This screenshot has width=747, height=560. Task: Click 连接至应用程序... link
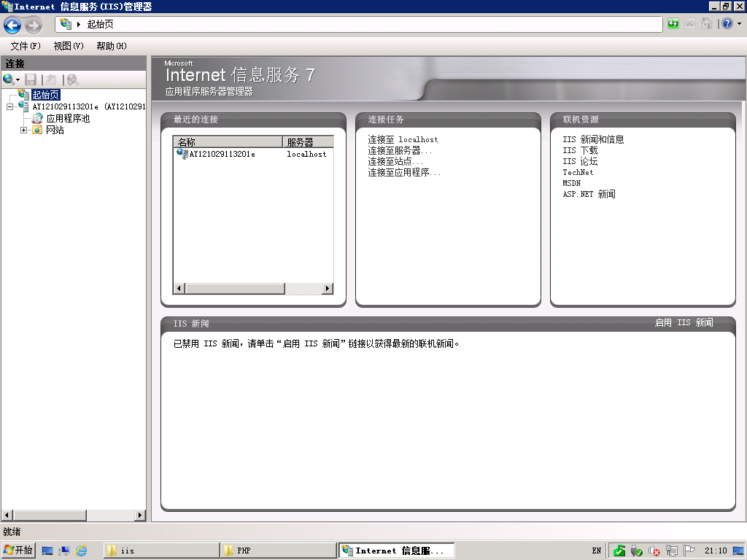click(404, 172)
